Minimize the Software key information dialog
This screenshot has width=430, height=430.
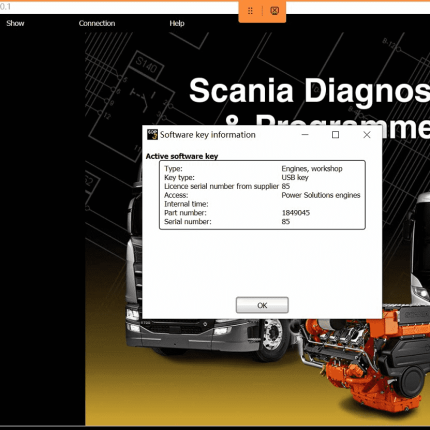(305, 135)
